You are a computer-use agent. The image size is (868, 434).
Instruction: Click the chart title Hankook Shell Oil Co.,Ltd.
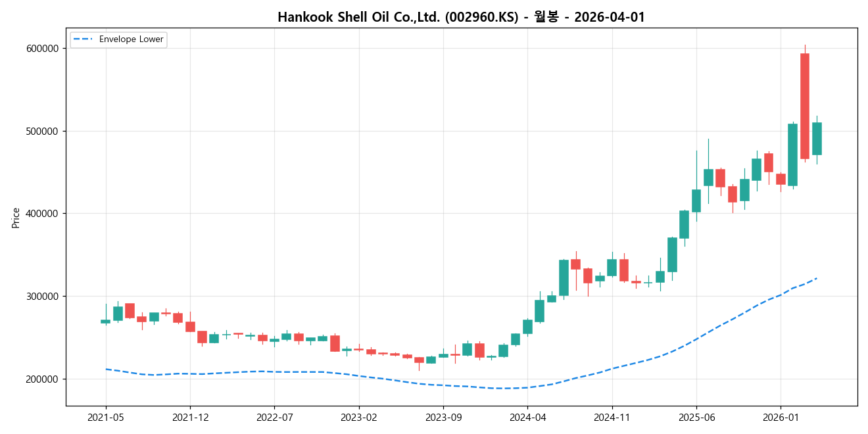coord(461,17)
